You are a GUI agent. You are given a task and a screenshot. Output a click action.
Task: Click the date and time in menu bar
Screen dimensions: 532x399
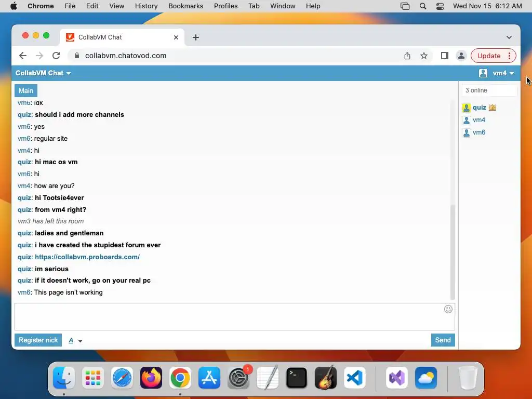pyautogui.click(x=487, y=6)
